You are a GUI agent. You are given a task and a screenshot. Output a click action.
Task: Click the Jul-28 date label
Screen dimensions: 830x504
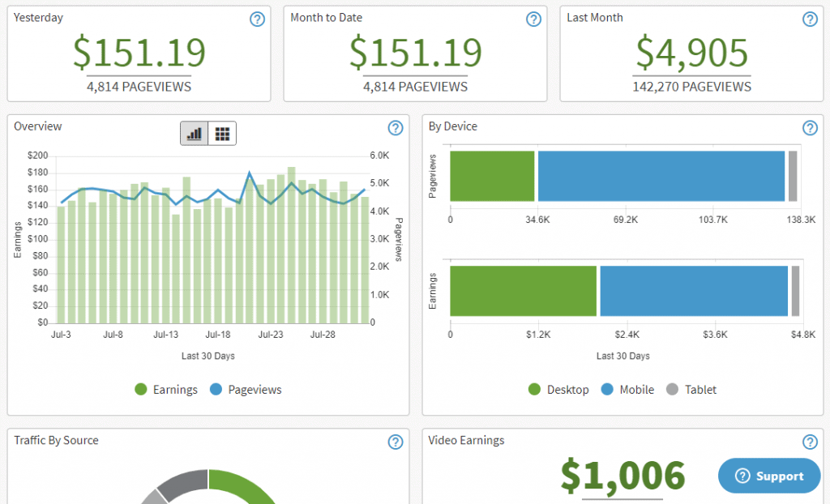(323, 335)
